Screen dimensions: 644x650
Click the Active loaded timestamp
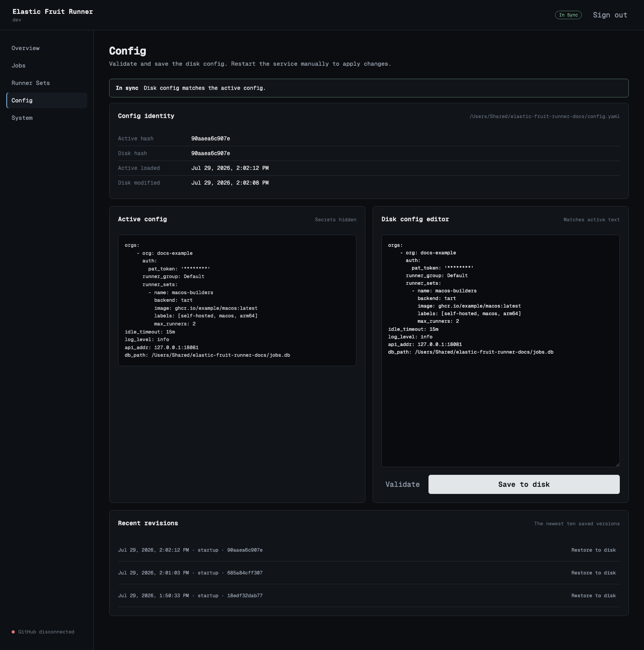pyautogui.click(x=230, y=168)
